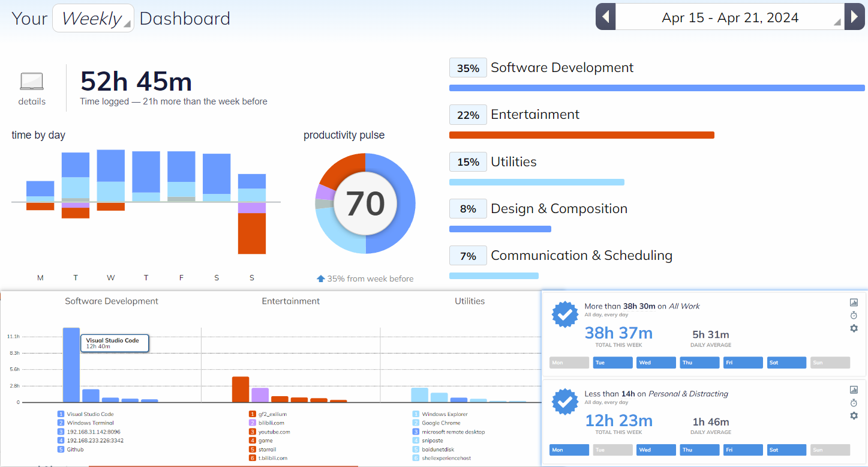This screenshot has height=467, width=868.
Task: Open the Software Development category
Action: click(561, 68)
